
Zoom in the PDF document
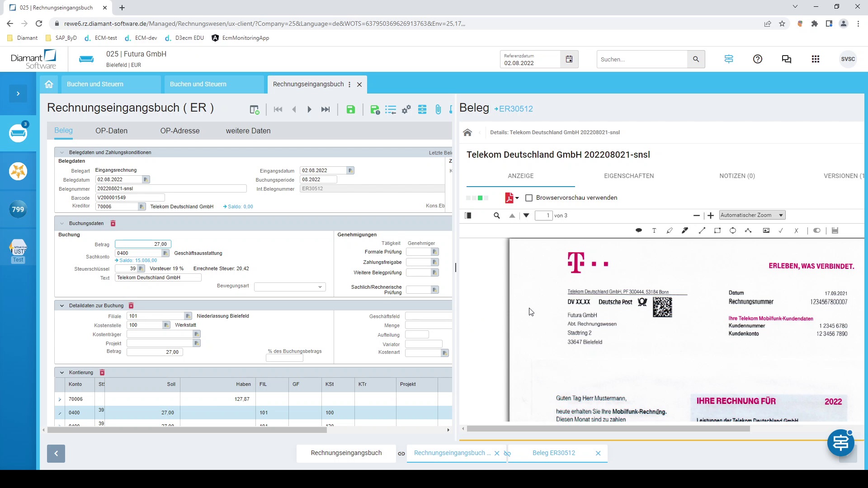point(711,216)
